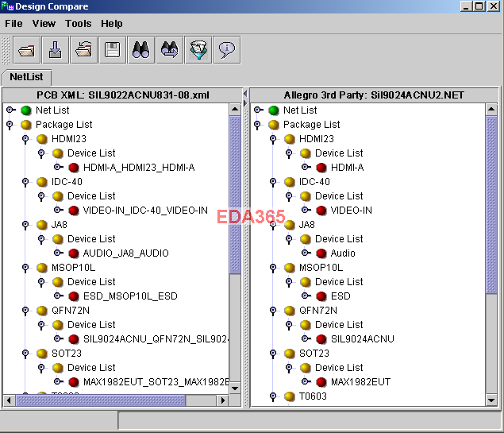Expand Net List node in right panel

pyautogui.click(x=259, y=110)
